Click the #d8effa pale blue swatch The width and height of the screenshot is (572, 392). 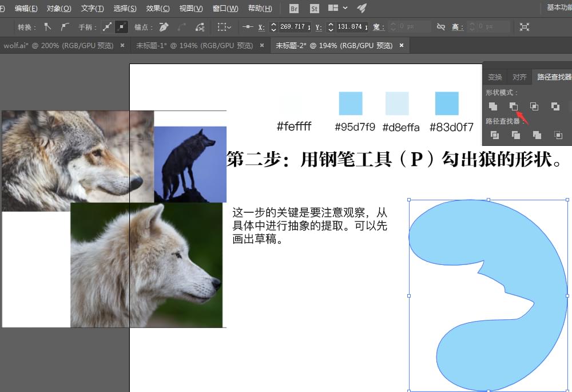pyautogui.click(x=398, y=103)
